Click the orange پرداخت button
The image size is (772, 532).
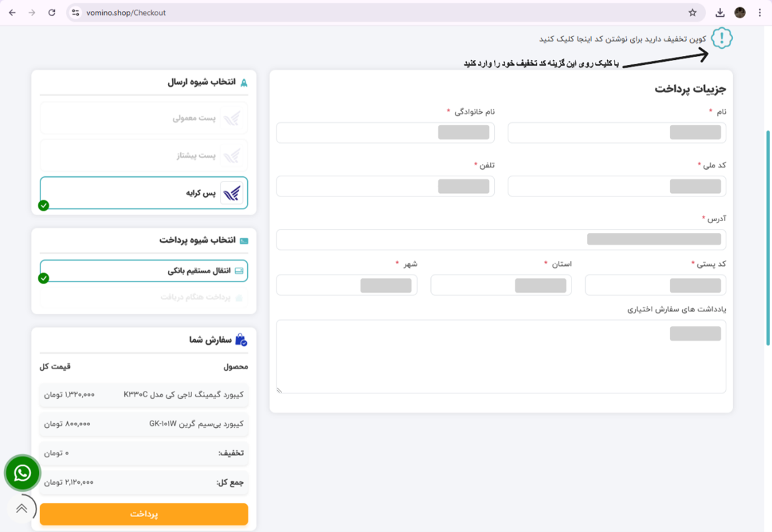point(144,514)
